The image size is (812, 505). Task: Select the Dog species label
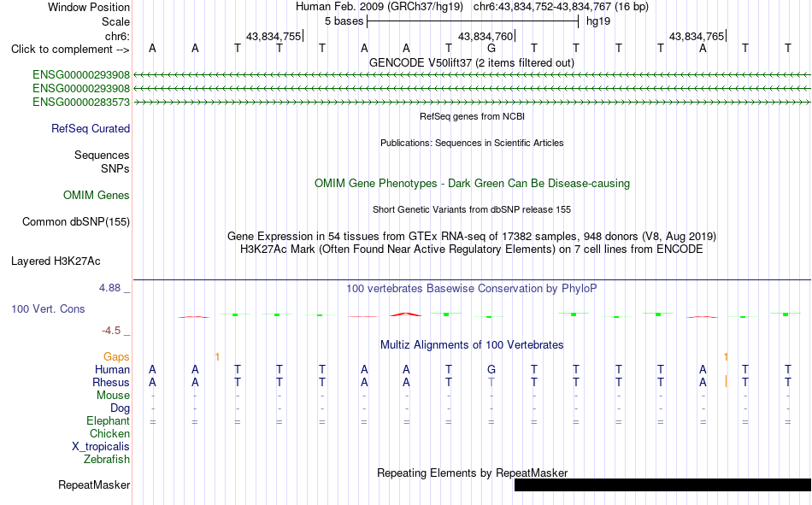[x=121, y=408]
